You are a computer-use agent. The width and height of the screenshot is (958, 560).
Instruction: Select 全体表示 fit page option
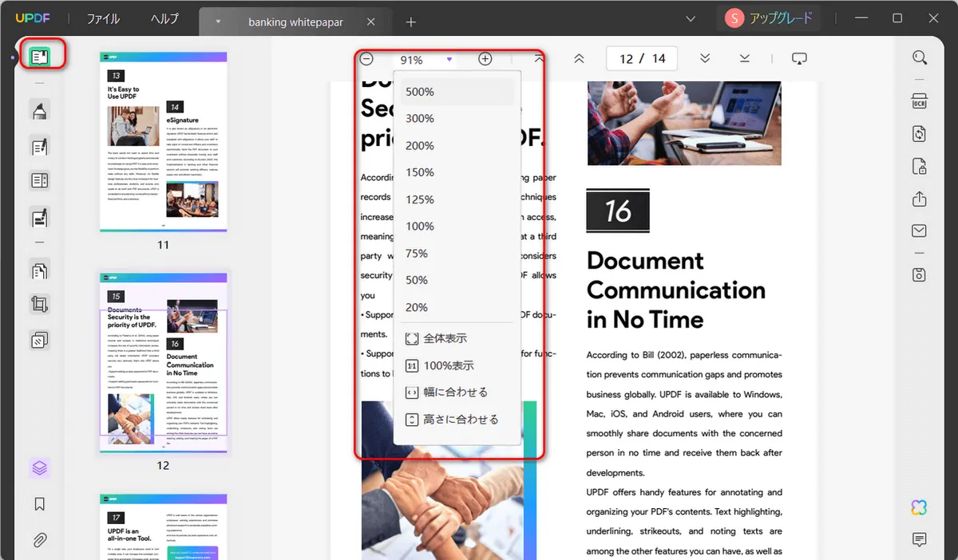(x=457, y=338)
